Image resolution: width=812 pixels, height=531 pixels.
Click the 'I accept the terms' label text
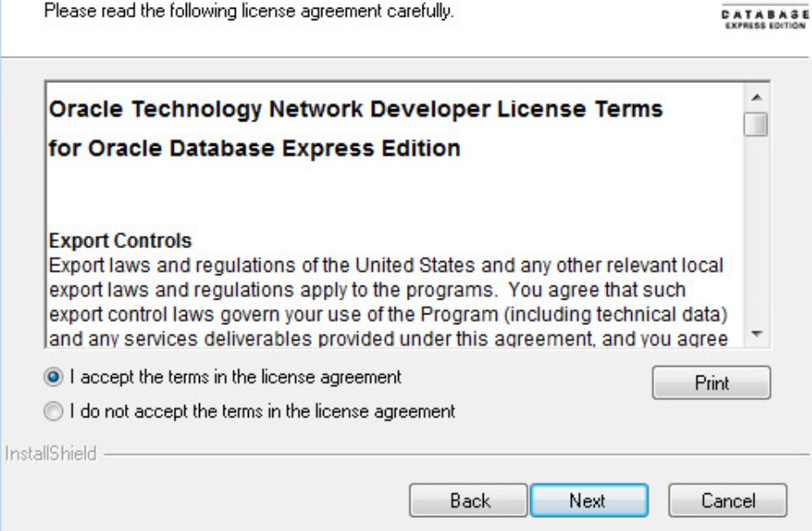pyautogui.click(x=236, y=377)
